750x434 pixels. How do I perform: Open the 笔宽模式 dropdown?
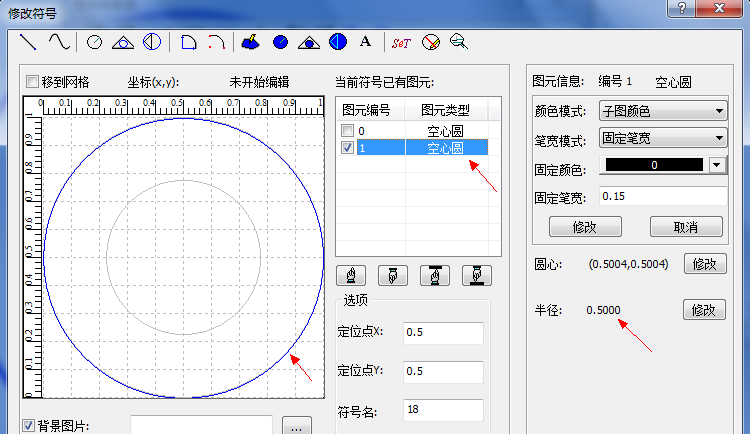coord(662,138)
